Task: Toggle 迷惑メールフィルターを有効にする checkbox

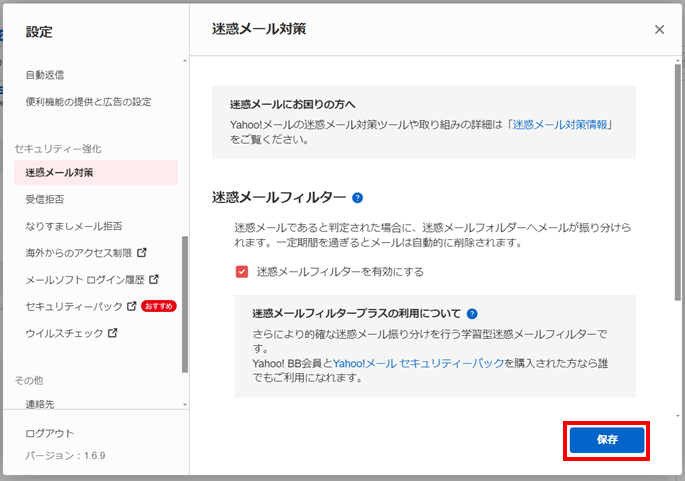Action: (x=242, y=271)
